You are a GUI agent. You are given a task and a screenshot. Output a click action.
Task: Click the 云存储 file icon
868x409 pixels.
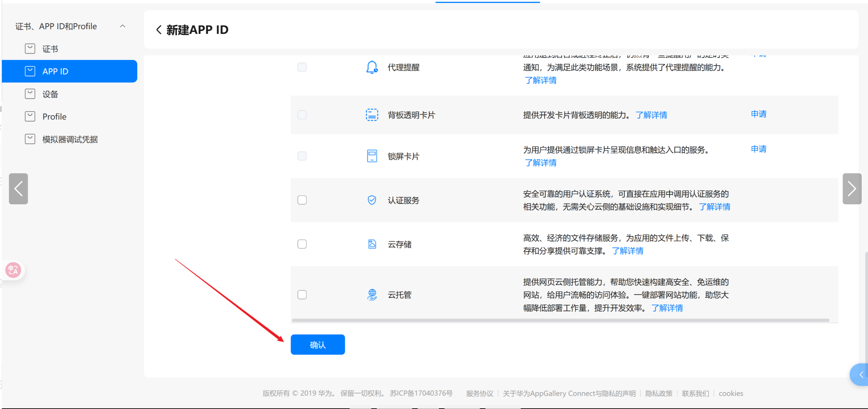coord(372,244)
